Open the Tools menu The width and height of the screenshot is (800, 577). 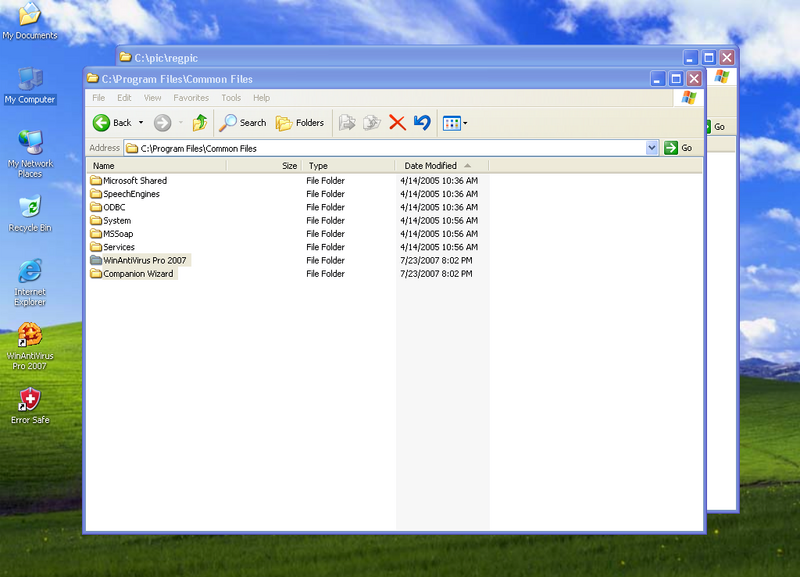click(x=231, y=98)
